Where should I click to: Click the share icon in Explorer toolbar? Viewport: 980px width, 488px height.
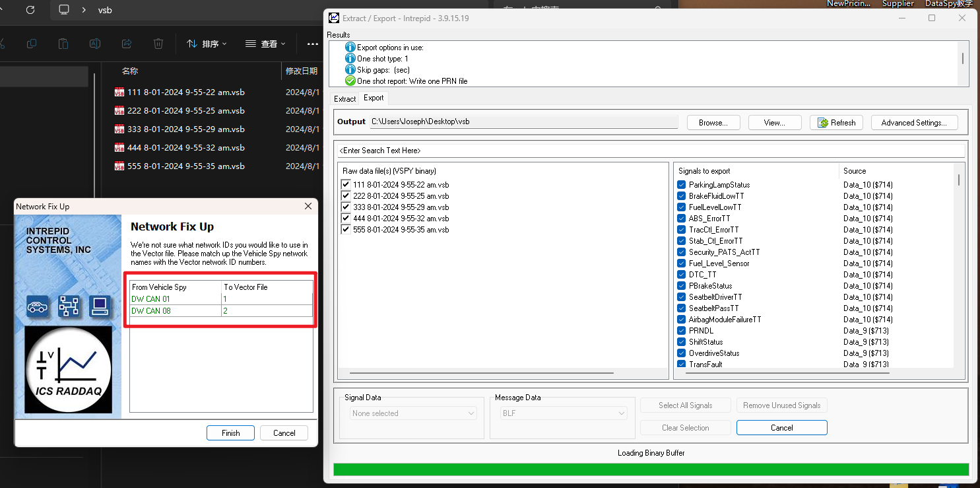[127, 44]
